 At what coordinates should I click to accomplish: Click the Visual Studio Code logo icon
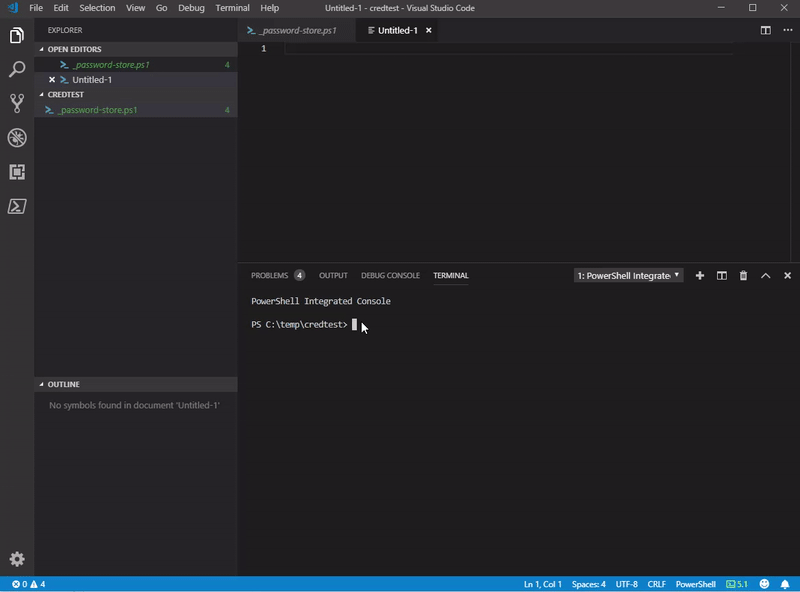[x=13, y=8]
